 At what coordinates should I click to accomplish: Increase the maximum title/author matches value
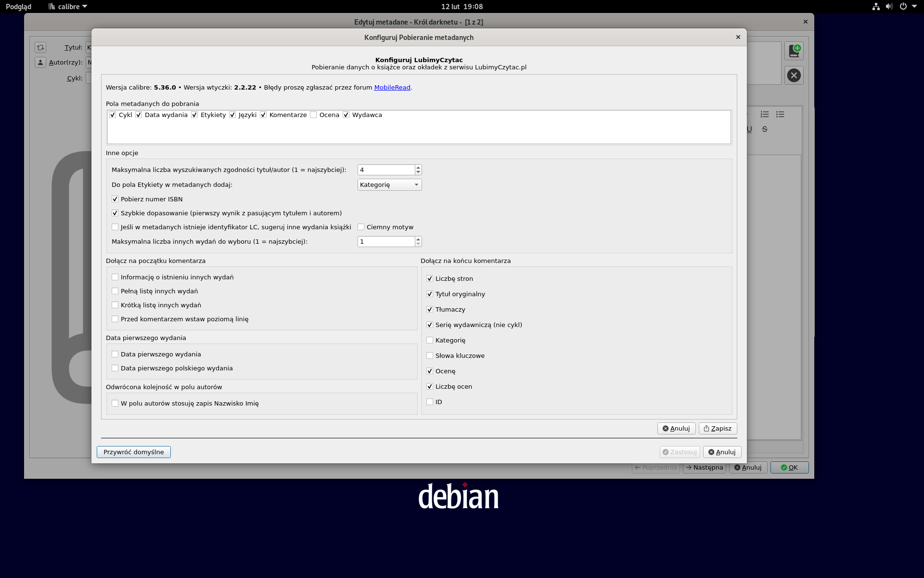418,167
